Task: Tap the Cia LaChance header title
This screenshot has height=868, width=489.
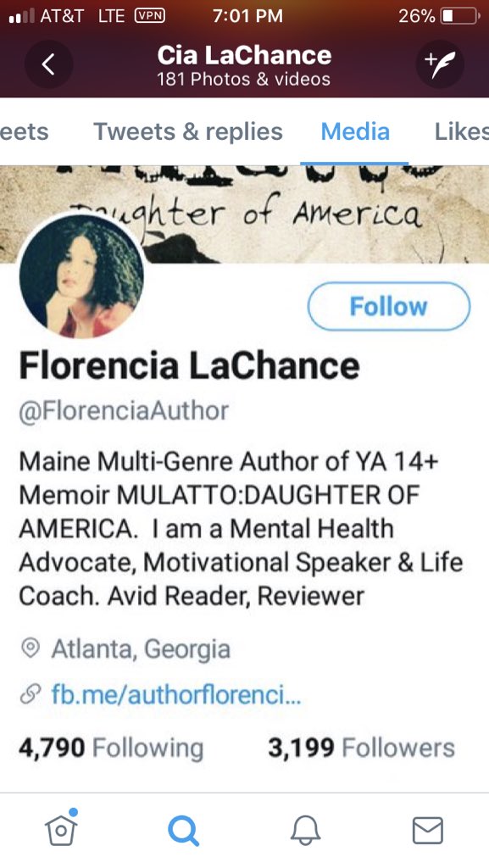Action: [244, 55]
